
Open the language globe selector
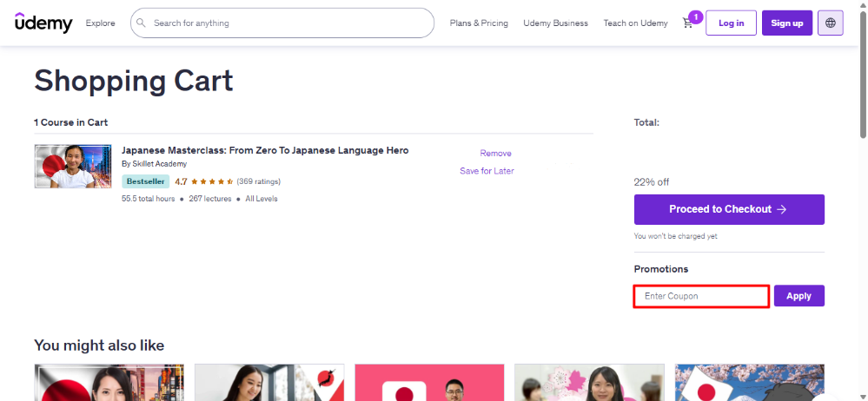(x=831, y=23)
